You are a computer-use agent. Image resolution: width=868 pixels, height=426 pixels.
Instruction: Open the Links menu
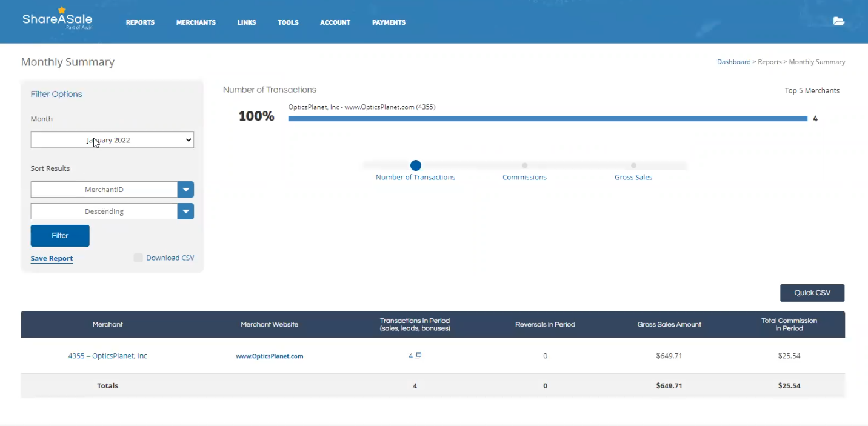click(247, 22)
